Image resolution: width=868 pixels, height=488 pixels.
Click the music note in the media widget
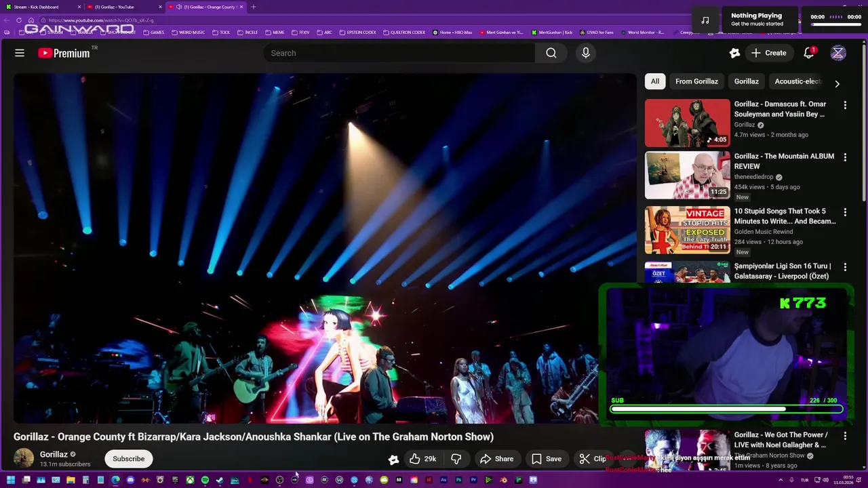705,20
